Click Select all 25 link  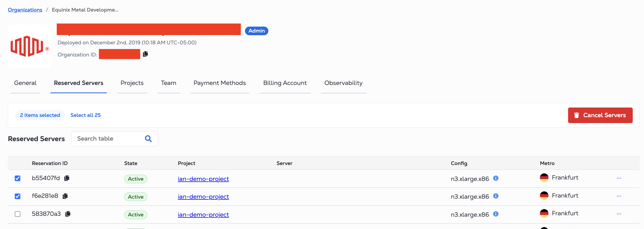pos(86,115)
